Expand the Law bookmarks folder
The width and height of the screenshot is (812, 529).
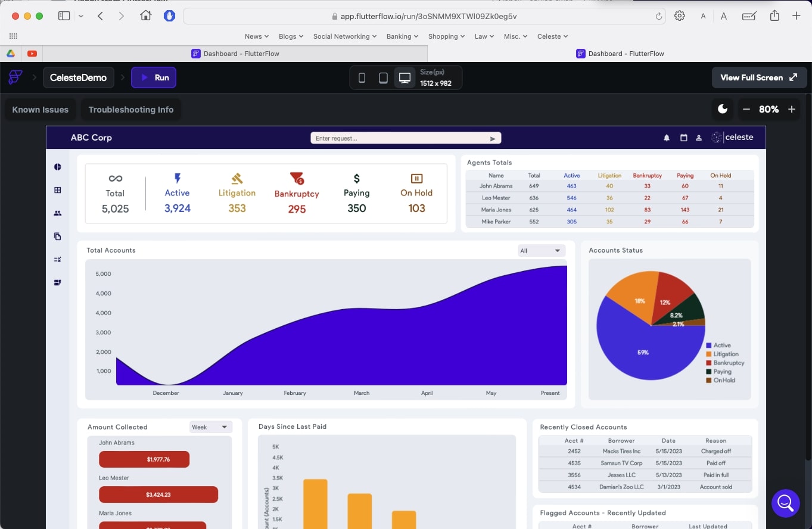click(484, 36)
